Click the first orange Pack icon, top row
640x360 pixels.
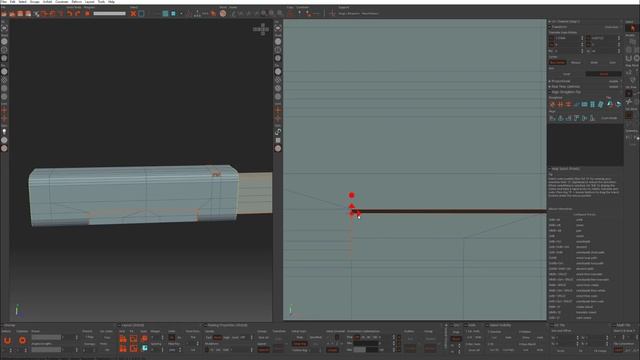coord(123,339)
